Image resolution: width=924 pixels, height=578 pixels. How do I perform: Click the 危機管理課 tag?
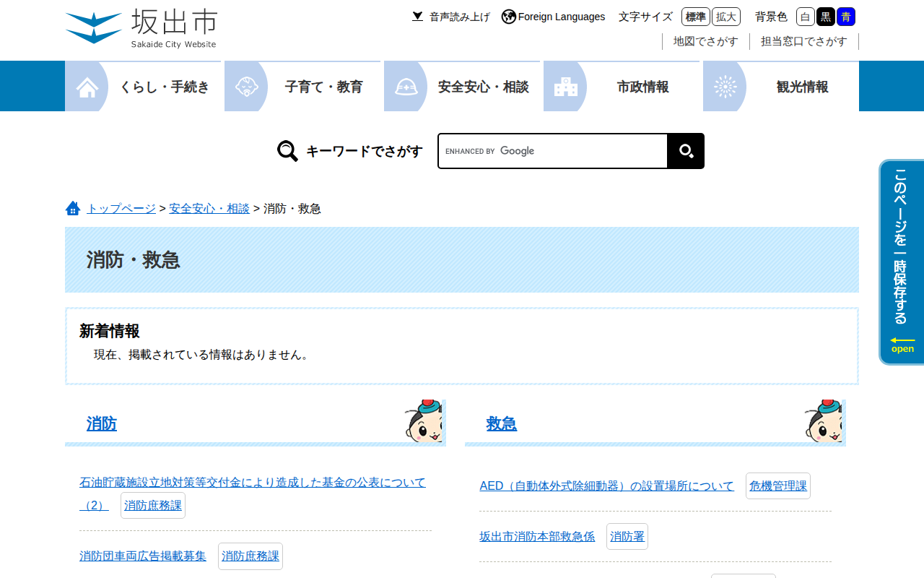778,486
